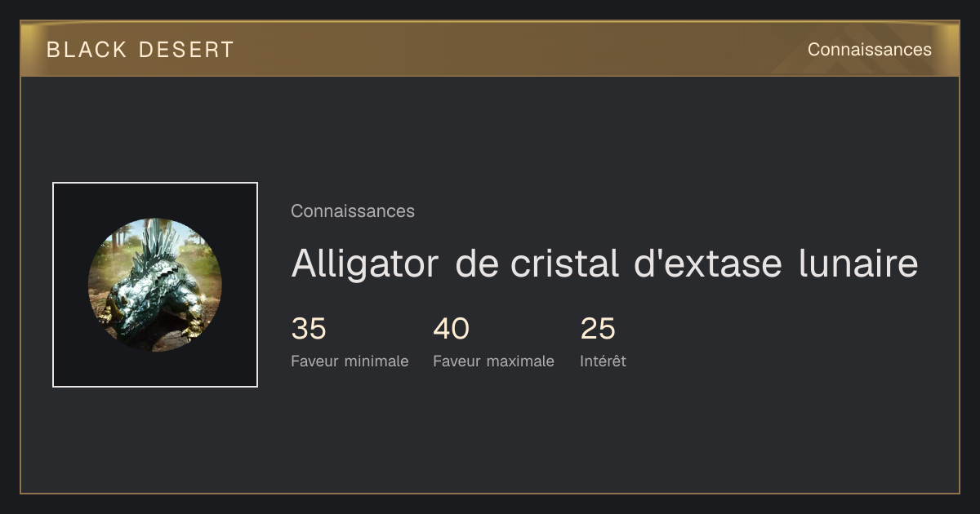980x514 pixels.
Task: Open the Connaissances link in the gold header
Action: pyautogui.click(x=870, y=50)
